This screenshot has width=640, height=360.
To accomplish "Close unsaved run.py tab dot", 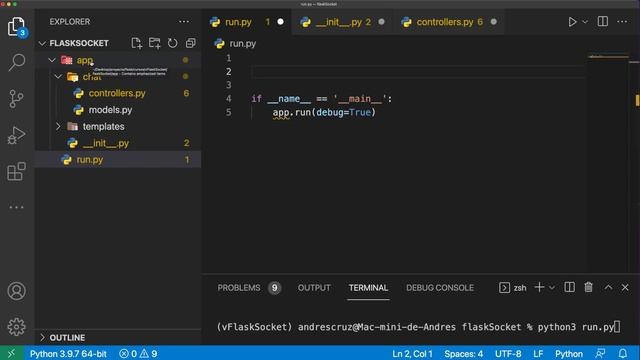I will (x=280, y=22).
